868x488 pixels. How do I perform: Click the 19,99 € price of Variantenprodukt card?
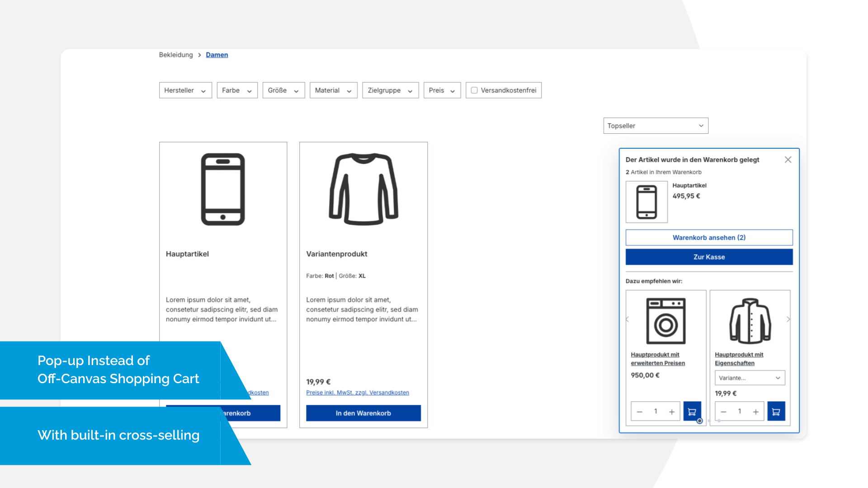point(318,382)
